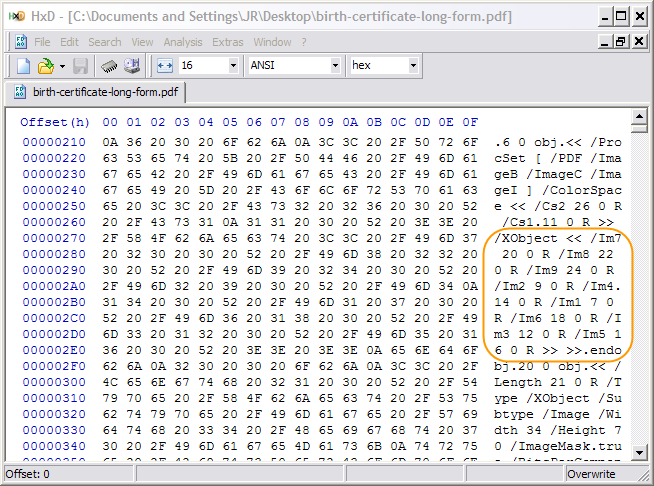Open the ANSI character set dropdown
Viewport: 654px width, 486px height.
click(335, 65)
